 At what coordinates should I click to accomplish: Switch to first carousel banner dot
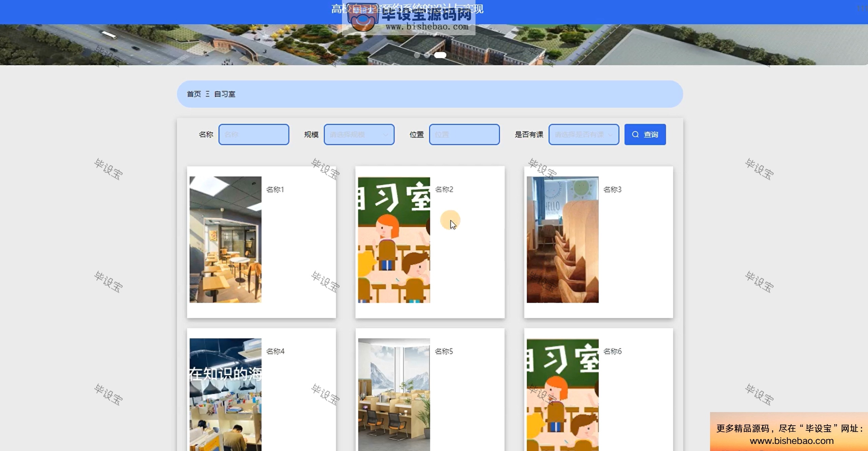point(417,55)
